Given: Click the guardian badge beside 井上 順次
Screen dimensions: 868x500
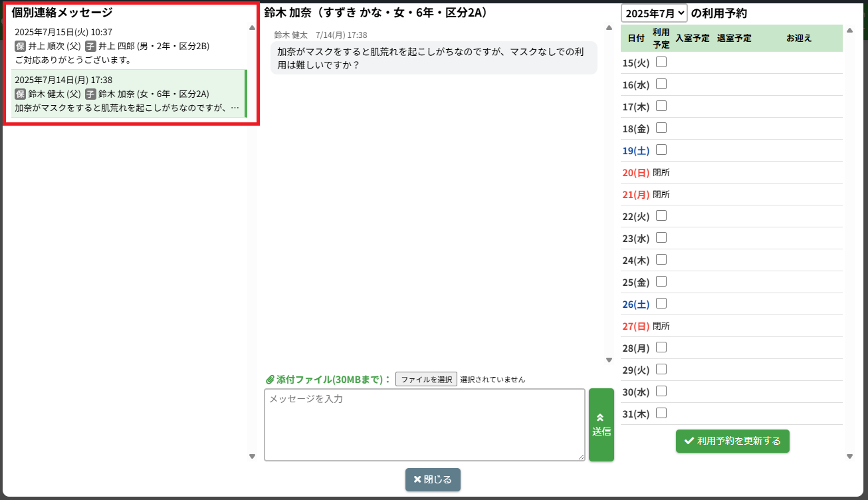Looking at the screenshot, I should point(20,46).
